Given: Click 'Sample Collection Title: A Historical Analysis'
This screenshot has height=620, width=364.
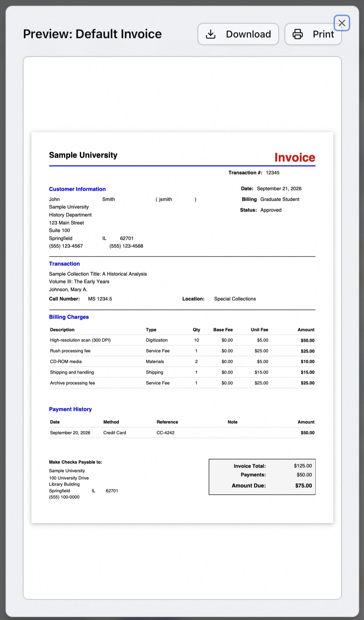Looking at the screenshot, I should [98, 274].
